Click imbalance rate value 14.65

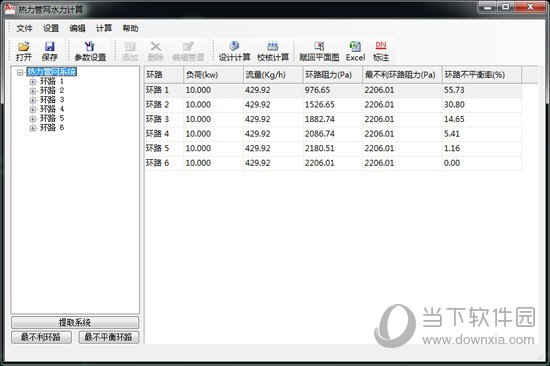point(454,119)
